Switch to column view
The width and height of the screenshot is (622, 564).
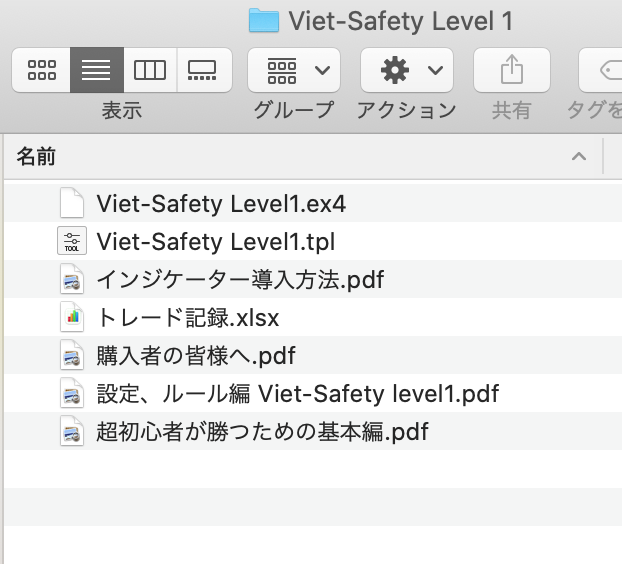(x=150, y=70)
